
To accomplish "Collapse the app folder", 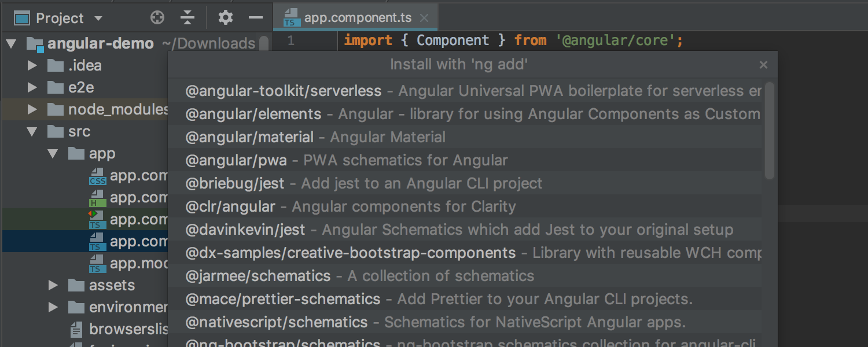I will click(x=53, y=154).
